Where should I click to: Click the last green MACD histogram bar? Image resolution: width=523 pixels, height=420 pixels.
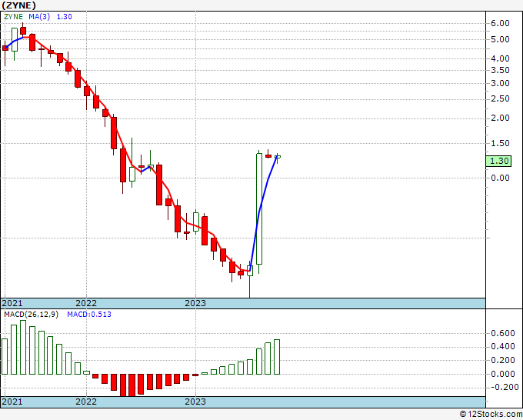(277, 357)
